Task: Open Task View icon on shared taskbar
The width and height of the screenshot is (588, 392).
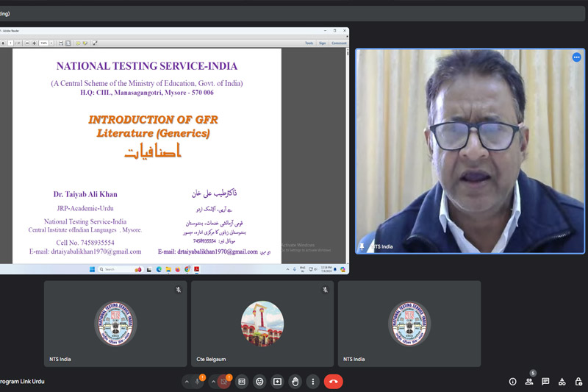Action: coord(149,269)
